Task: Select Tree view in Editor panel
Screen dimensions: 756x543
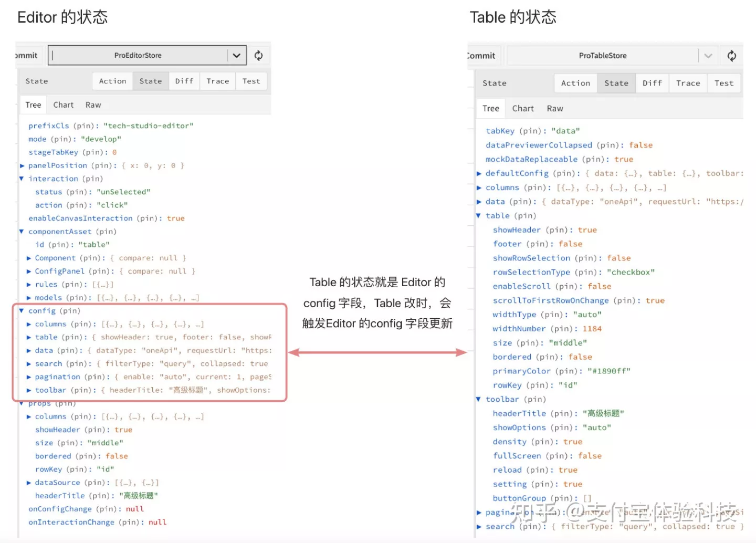Action: pyautogui.click(x=34, y=105)
